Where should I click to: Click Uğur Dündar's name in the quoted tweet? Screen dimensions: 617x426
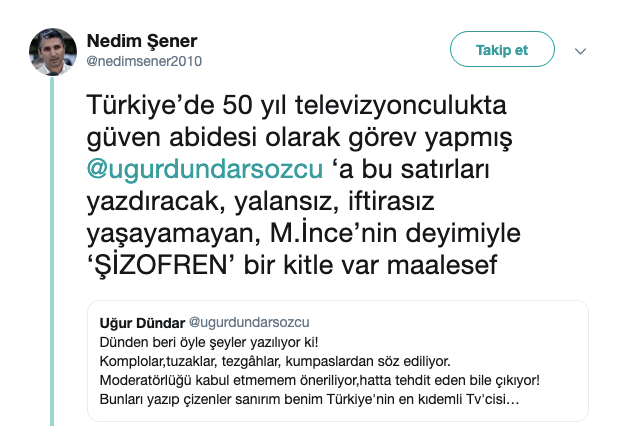pos(140,322)
